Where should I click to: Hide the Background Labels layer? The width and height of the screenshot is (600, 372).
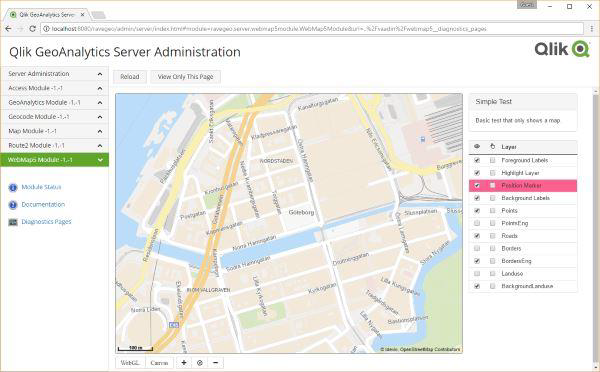(x=477, y=198)
